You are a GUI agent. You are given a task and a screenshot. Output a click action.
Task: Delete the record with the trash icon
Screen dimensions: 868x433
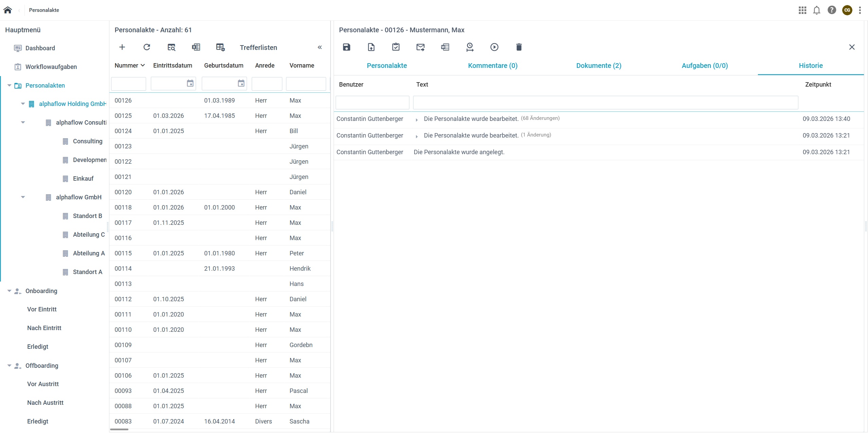[x=519, y=47]
